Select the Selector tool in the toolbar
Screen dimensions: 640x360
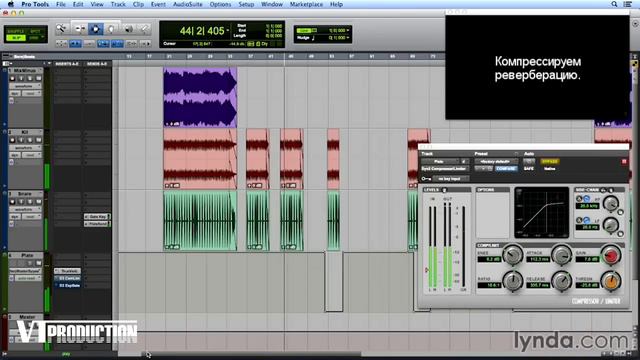[96, 29]
